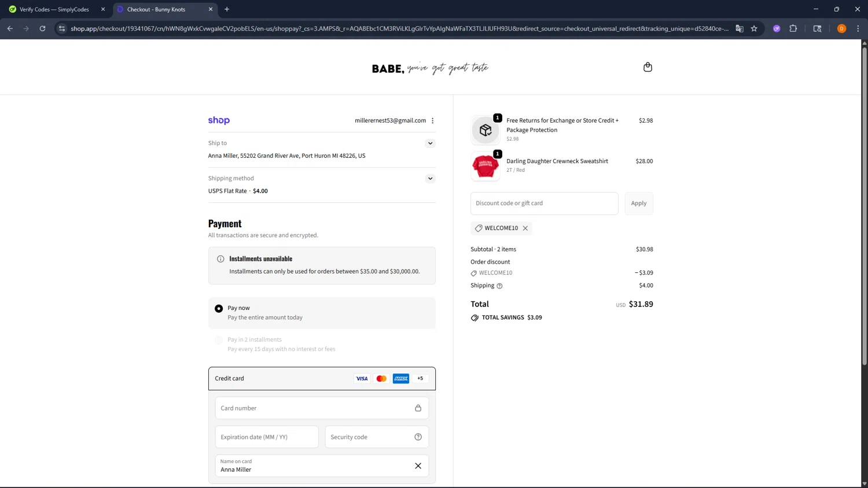Click the lock icon in Card number
This screenshot has width=868, height=488.
click(x=418, y=408)
